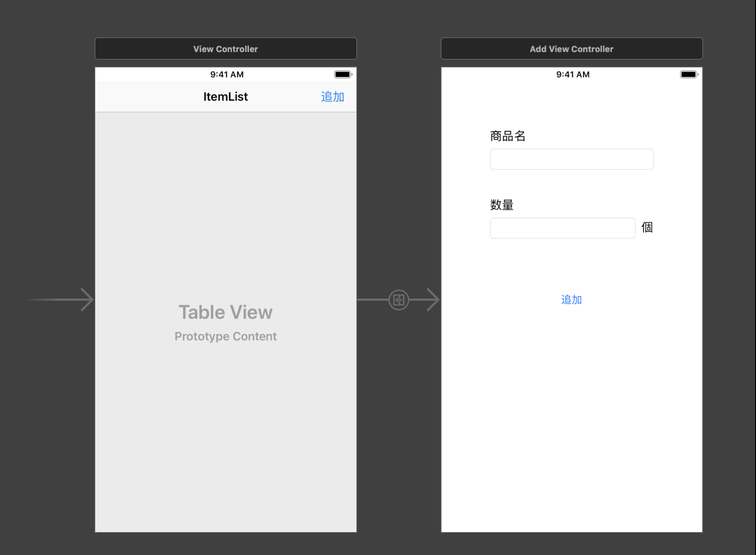
Task: Click the quantity text field under 数量
Action: pos(563,228)
